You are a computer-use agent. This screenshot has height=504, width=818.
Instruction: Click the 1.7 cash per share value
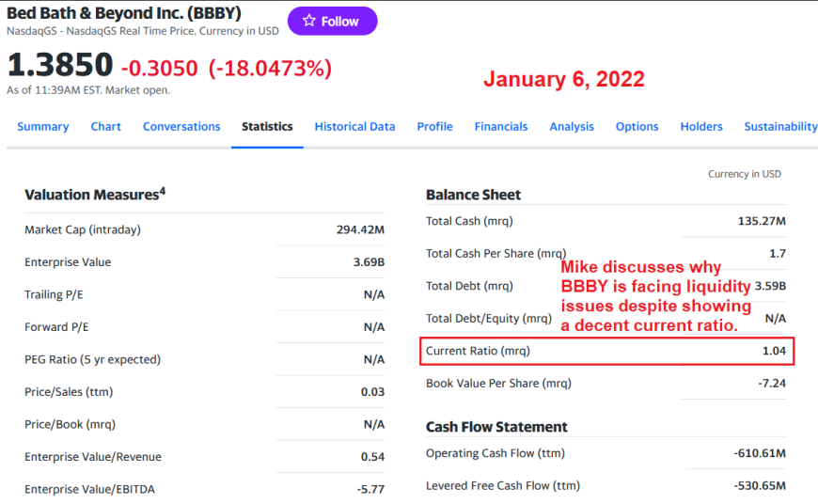(x=778, y=253)
